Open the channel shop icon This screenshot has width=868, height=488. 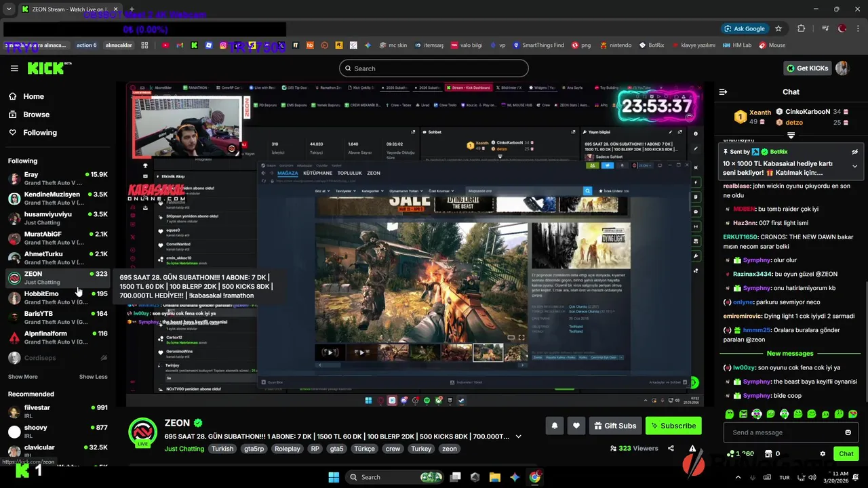[x=768, y=453]
